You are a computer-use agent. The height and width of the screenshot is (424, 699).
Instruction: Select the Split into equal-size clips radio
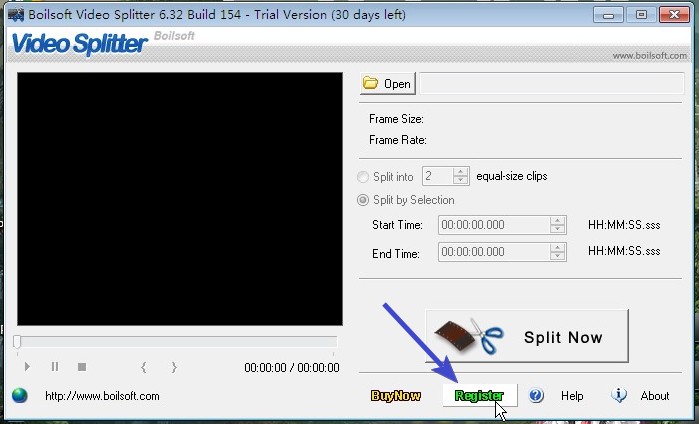coord(363,177)
